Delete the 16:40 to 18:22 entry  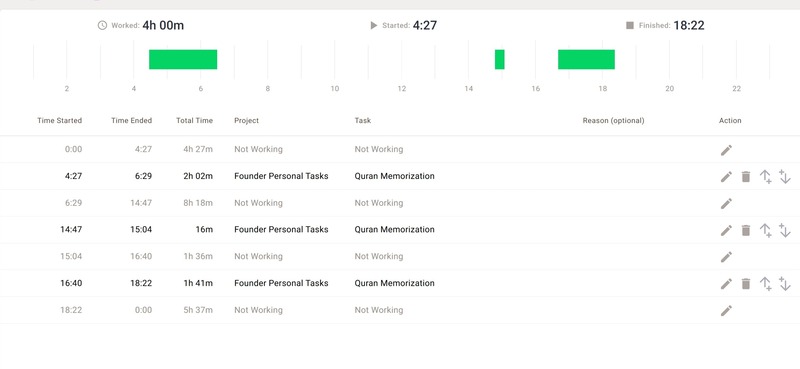(746, 284)
